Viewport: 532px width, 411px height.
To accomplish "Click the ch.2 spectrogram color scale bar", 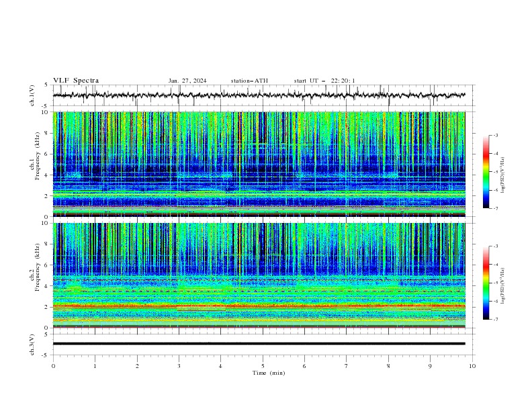I will (x=486, y=283).
